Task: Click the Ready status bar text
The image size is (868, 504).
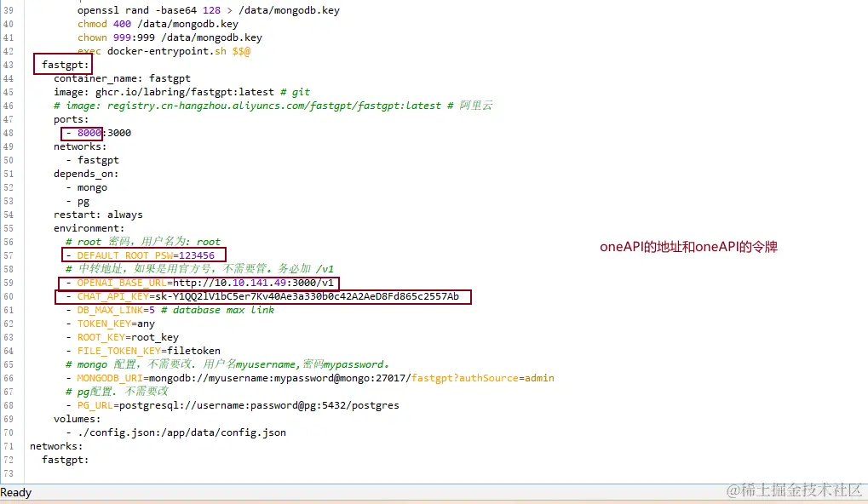Action: pyautogui.click(x=16, y=492)
